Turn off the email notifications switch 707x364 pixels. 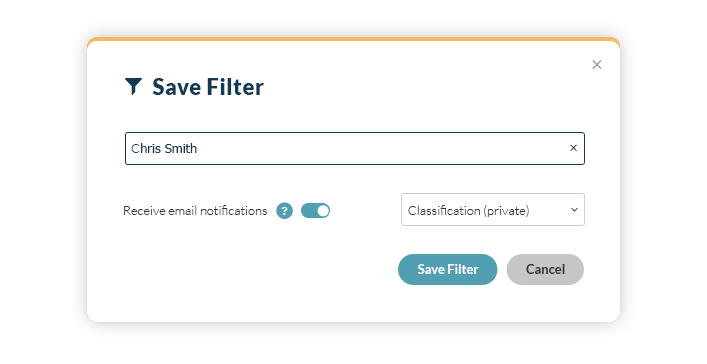(316, 211)
